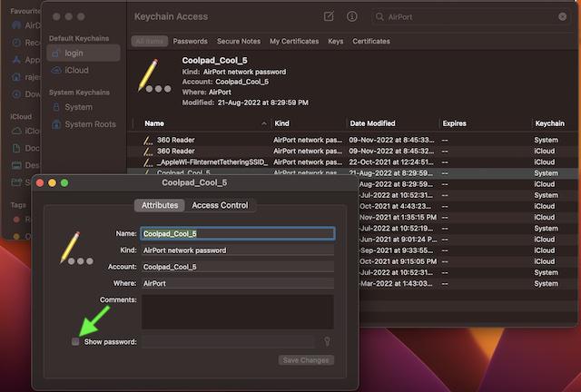Viewport: 581px width, 392px height.
Task: Enable the Show password checkbox
Action: tap(75, 341)
